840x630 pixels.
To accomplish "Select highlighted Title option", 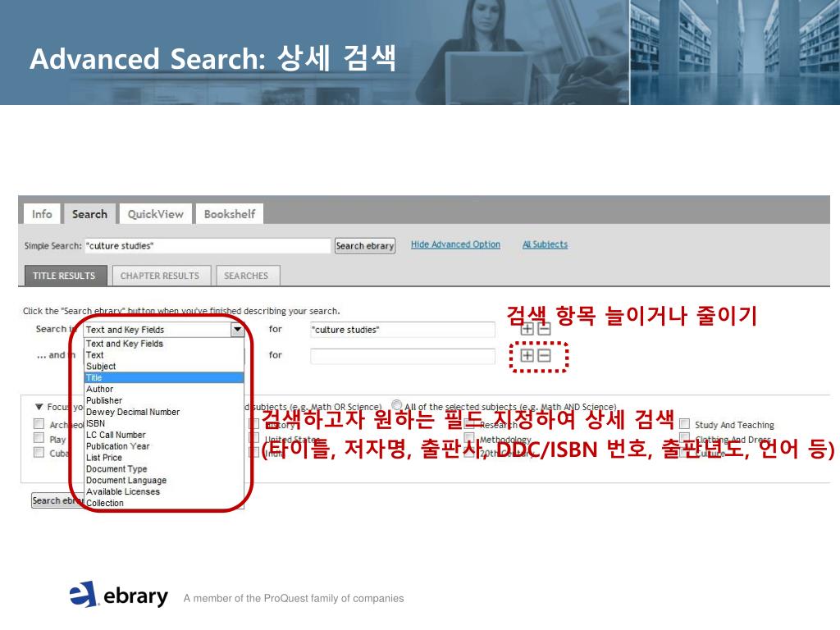I will pos(164,377).
